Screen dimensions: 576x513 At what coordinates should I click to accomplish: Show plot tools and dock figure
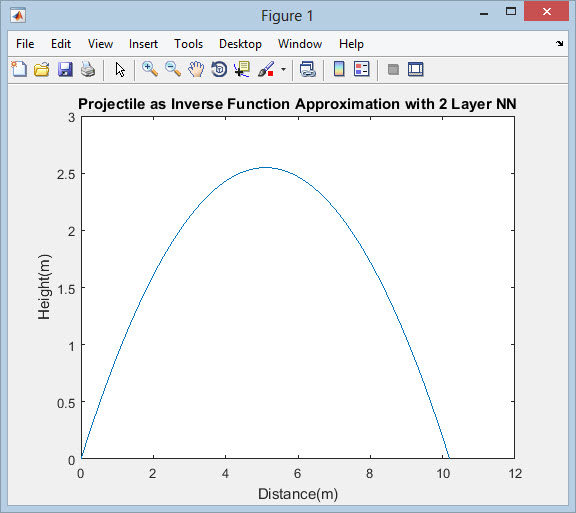point(415,69)
